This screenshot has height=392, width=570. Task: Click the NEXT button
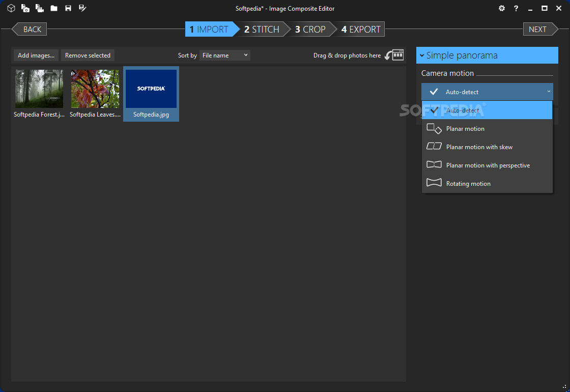[540, 29]
